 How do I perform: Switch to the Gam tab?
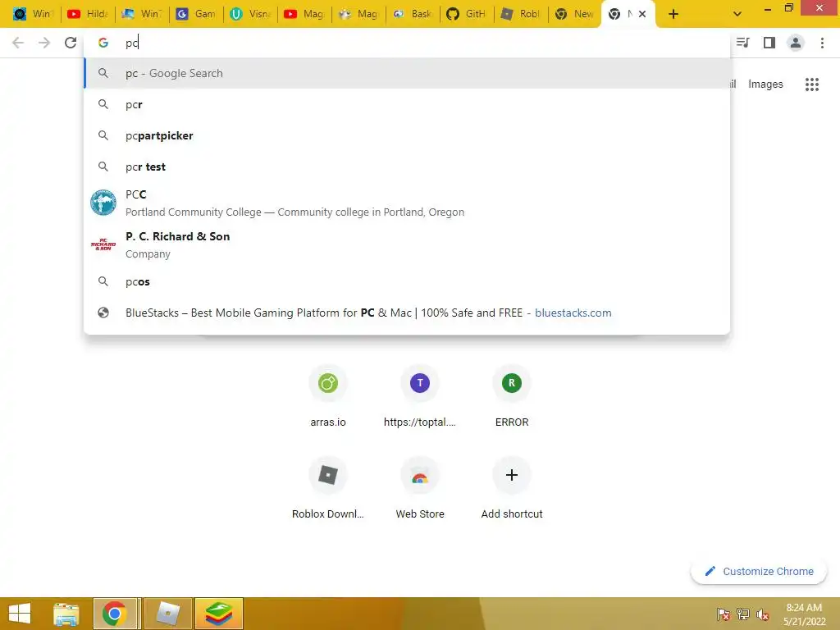[196, 14]
